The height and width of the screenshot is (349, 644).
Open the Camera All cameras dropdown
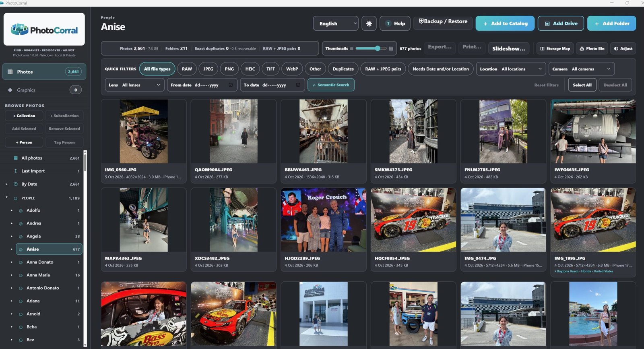(582, 69)
